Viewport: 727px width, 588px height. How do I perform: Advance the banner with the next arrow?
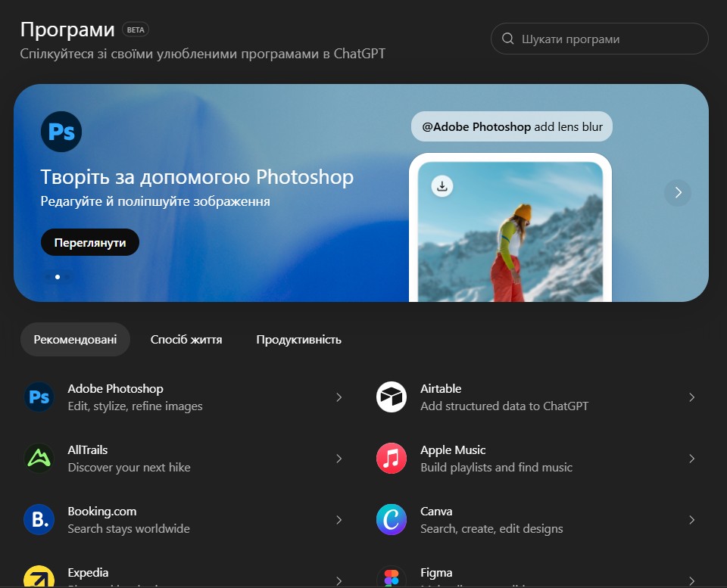(678, 192)
